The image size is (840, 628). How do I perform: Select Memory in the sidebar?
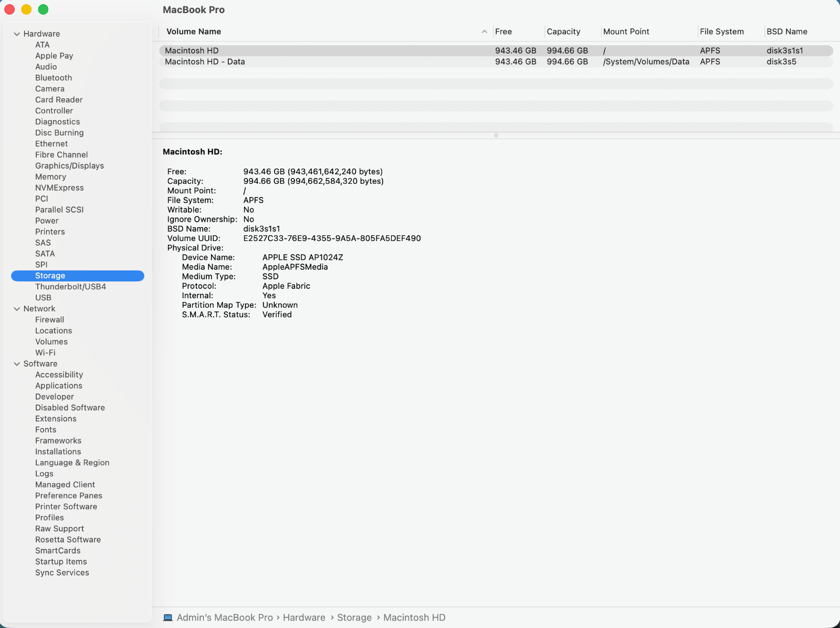(50, 177)
